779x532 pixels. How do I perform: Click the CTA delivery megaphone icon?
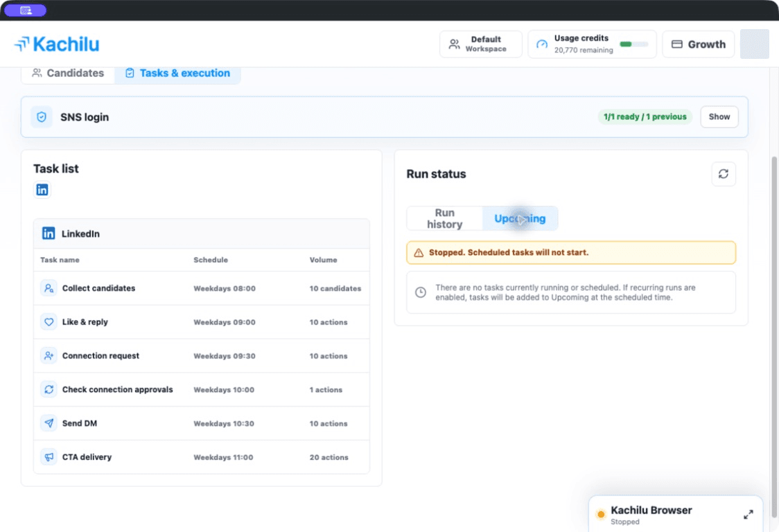[49, 457]
